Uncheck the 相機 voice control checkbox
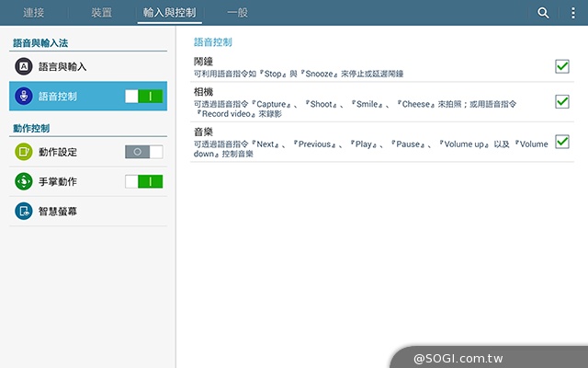 click(562, 101)
